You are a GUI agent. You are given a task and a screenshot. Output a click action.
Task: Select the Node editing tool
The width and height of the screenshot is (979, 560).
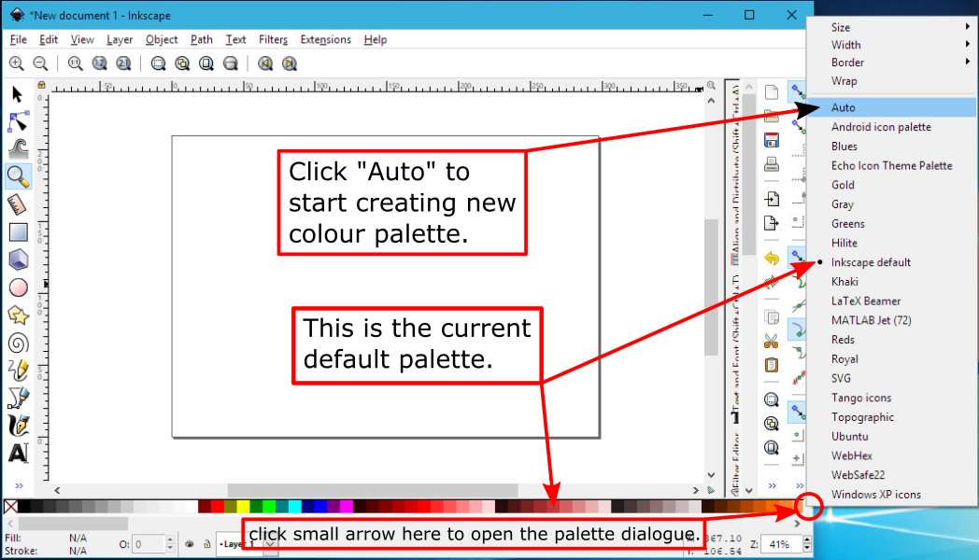tap(18, 121)
